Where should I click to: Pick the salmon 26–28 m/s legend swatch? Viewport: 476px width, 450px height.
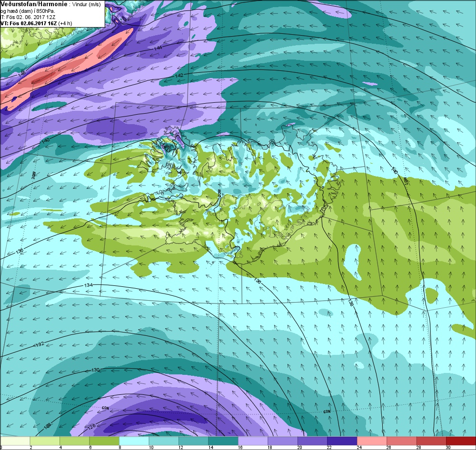tap(402, 441)
